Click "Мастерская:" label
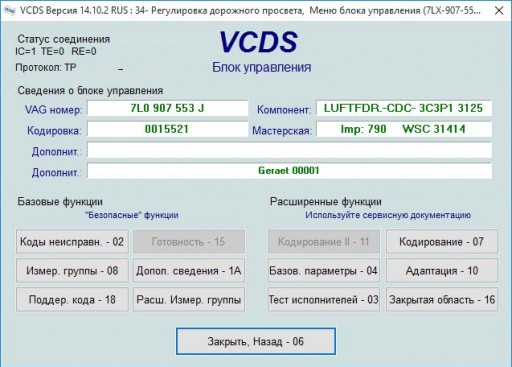Viewport: 512px width, 367px height. [282, 131]
